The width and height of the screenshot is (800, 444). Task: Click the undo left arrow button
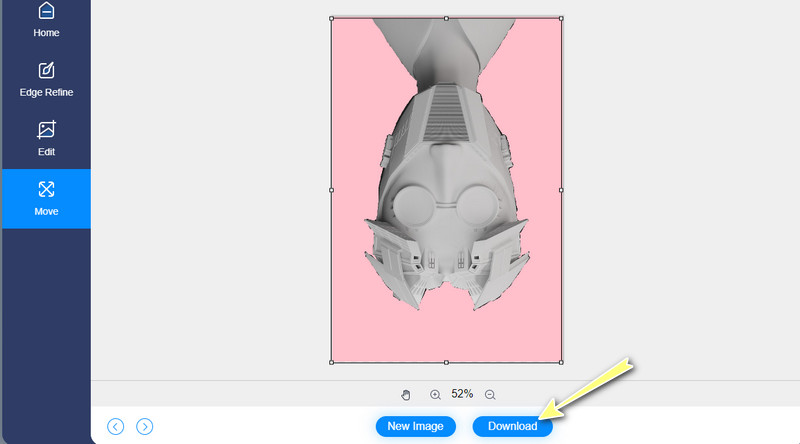click(x=116, y=427)
